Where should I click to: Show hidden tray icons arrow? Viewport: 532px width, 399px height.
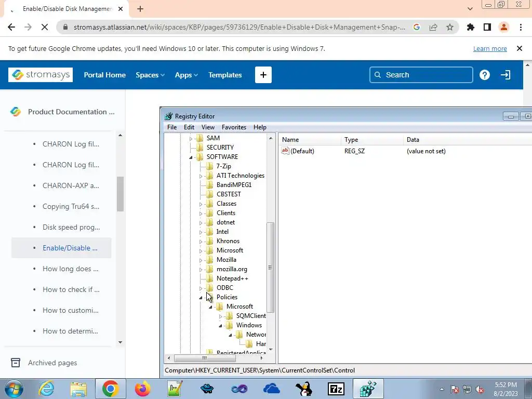[442, 389]
